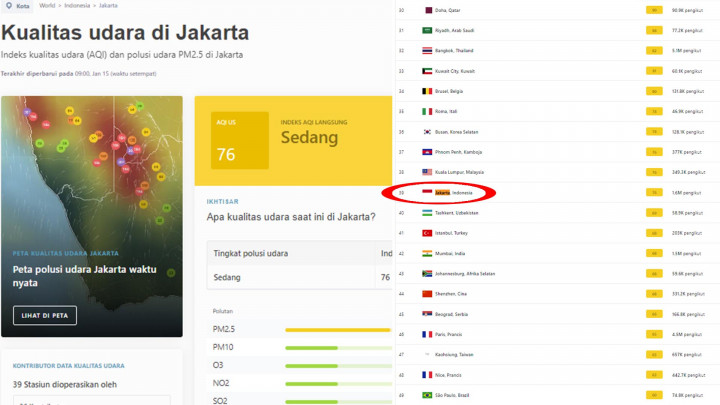
Task: Click the France flag beside Paris
Action: coord(427,334)
